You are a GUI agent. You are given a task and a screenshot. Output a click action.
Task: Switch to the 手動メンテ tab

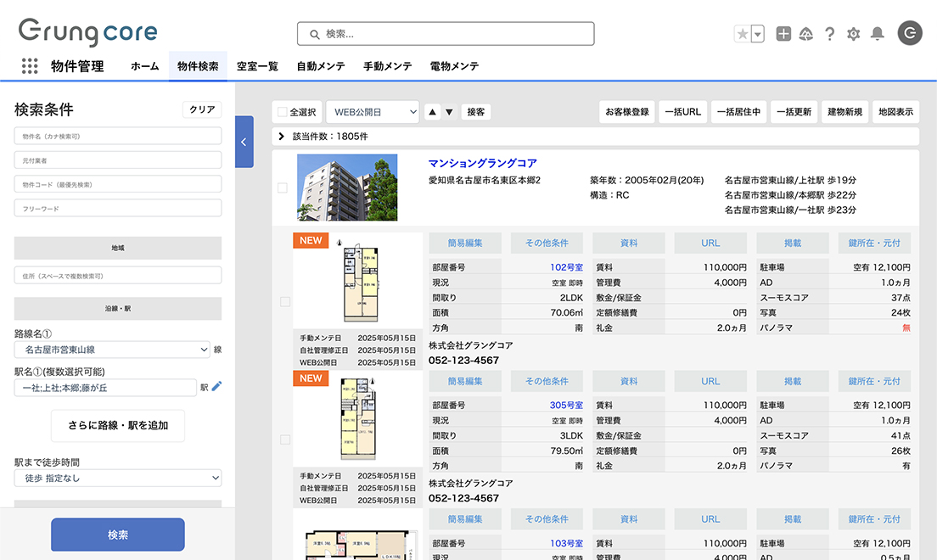point(388,66)
